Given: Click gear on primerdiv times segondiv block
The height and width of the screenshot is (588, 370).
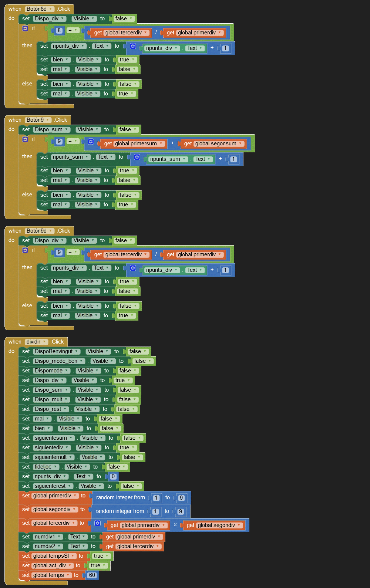Looking at the screenshot, I should [97, 523].
